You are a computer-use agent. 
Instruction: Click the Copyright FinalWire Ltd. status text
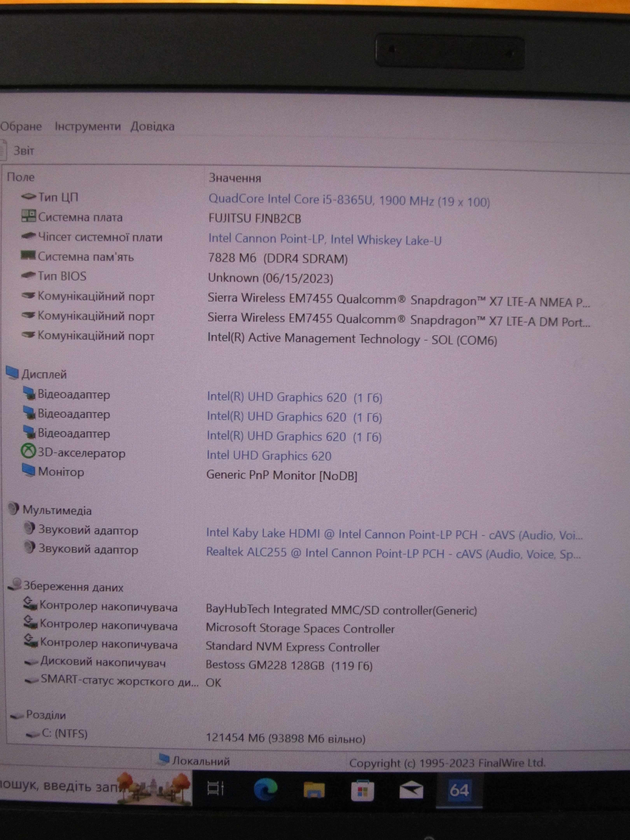447,763
